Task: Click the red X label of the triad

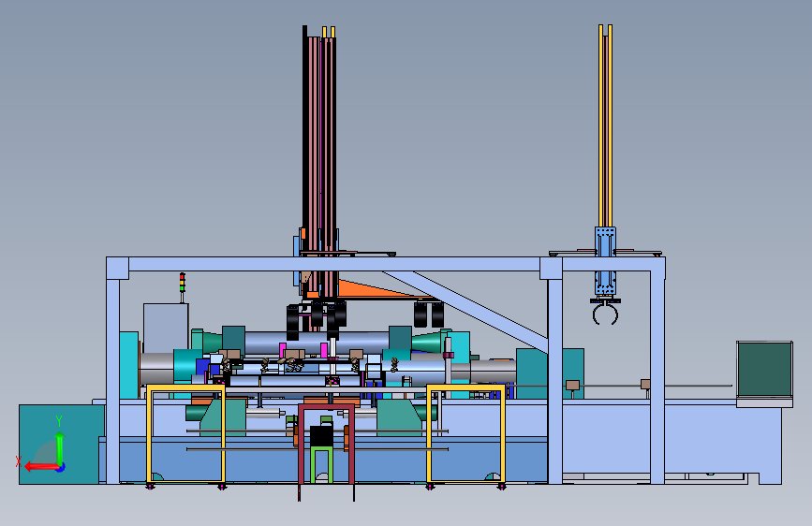Action: 19,461
